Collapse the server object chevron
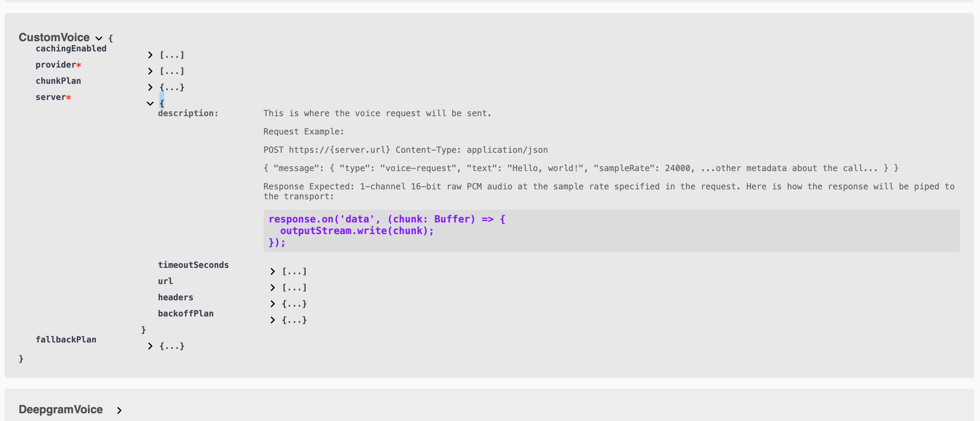Viewport: 980px width, 421px height. pos(150,103)
